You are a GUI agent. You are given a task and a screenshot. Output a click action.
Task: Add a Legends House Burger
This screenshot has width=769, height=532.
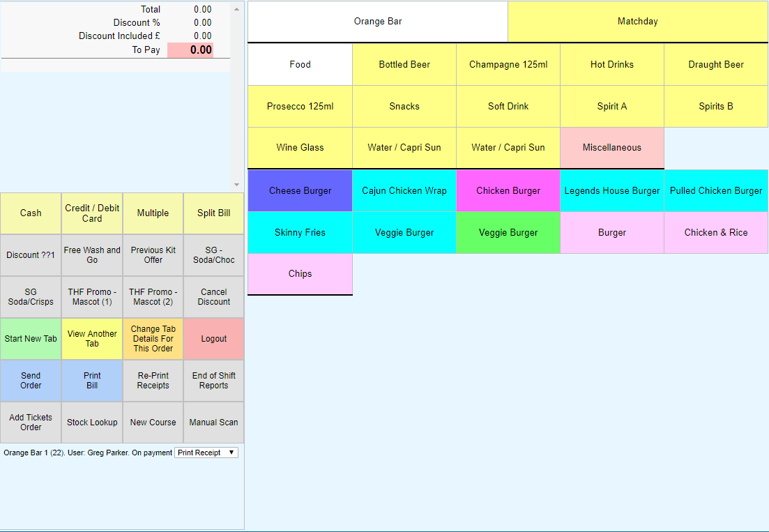[x=612, y=191]
